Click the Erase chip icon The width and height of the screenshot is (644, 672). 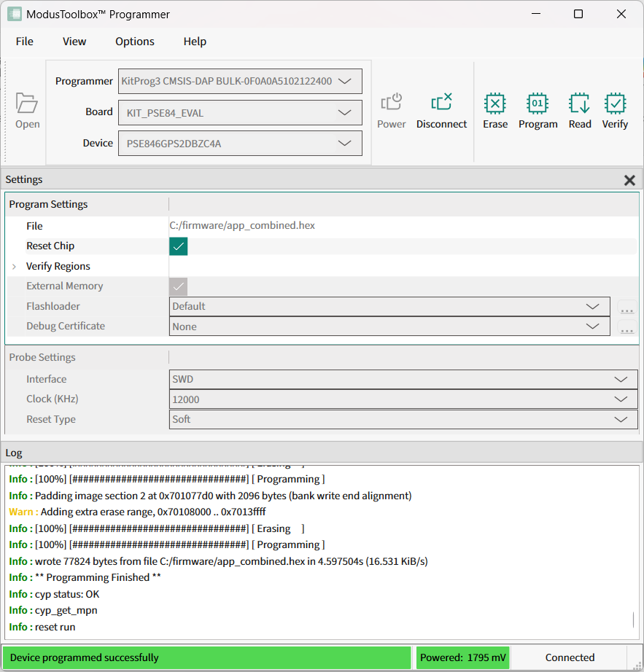pos(494,111)
